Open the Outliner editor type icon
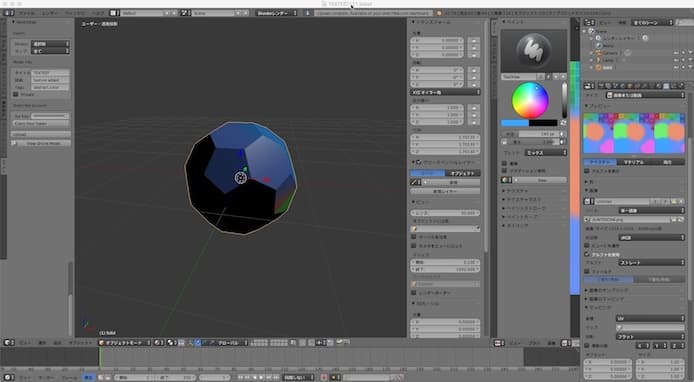694x382 pixels. point(589,22)
